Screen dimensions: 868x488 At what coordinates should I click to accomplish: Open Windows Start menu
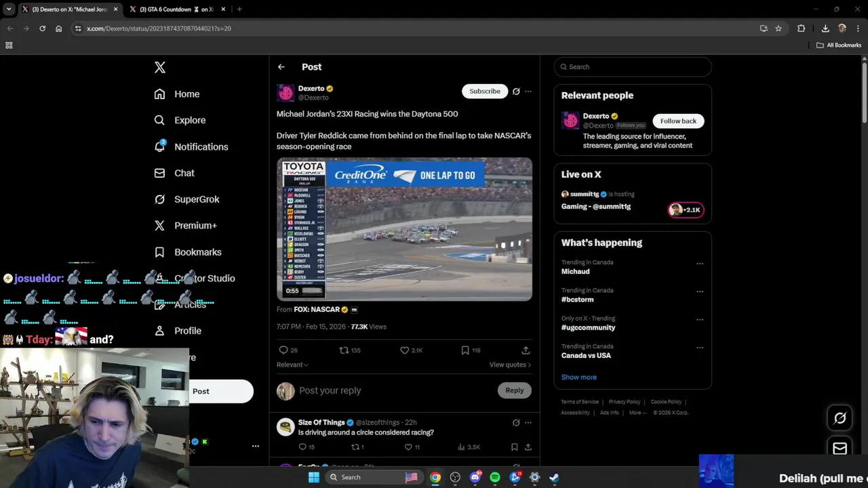coord(313,477)
